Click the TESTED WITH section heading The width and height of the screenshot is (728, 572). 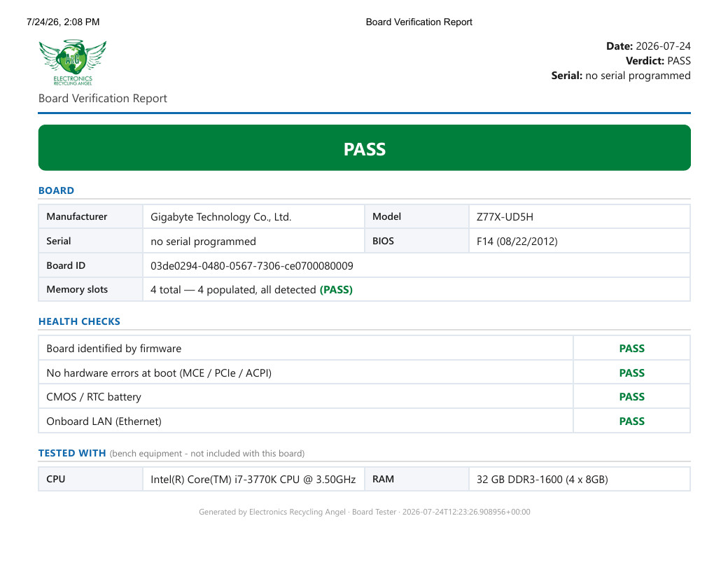(72, 453)
